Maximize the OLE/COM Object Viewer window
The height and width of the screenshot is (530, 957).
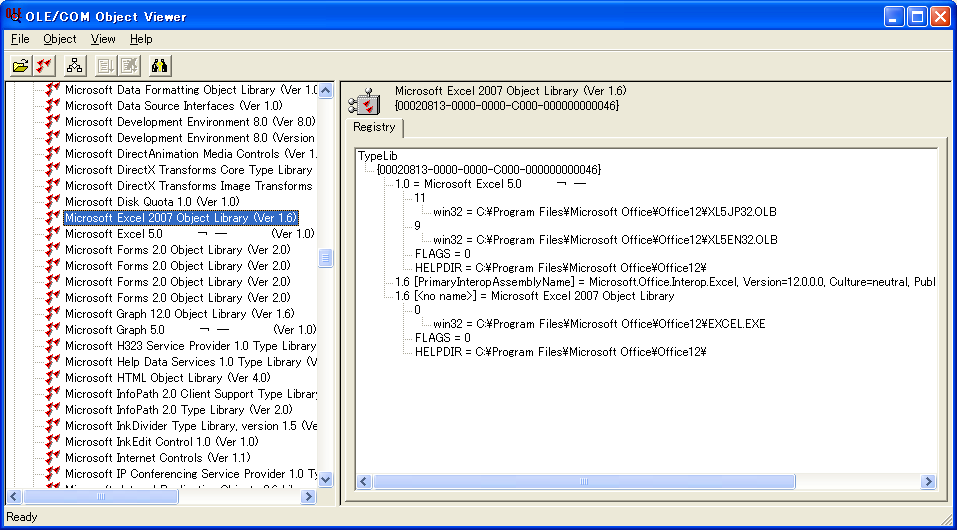click(x=917, y=16)
